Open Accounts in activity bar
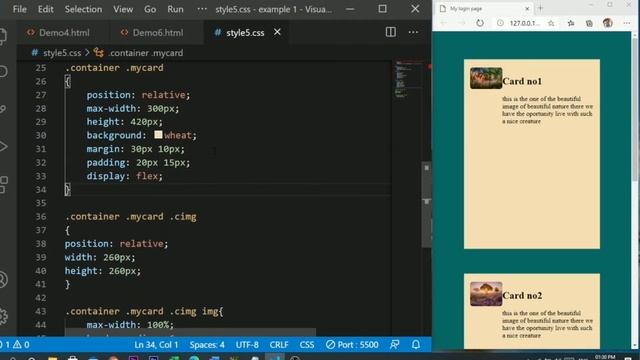Viewport: 640px width, 360px height. tap(3, 280)
